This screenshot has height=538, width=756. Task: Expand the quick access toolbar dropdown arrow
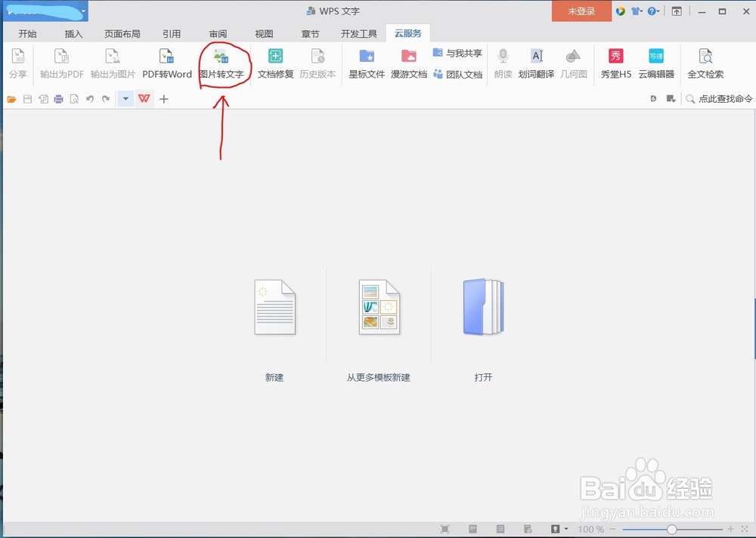coord(125,99)
